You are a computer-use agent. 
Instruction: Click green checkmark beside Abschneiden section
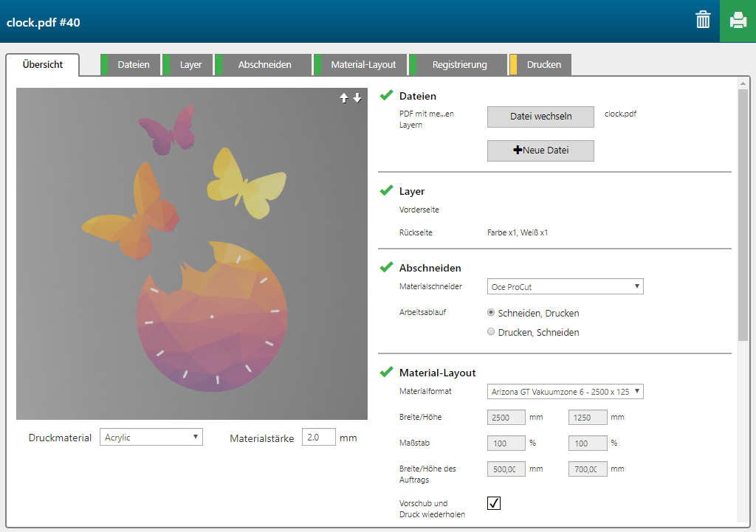pyautogui.click(x=386, y=267)
